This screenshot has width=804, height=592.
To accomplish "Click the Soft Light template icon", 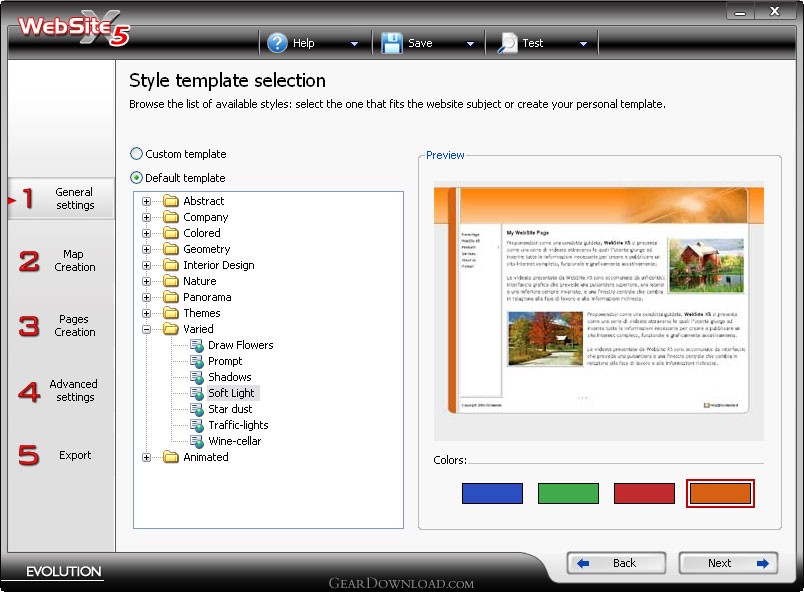I will 197,393.
